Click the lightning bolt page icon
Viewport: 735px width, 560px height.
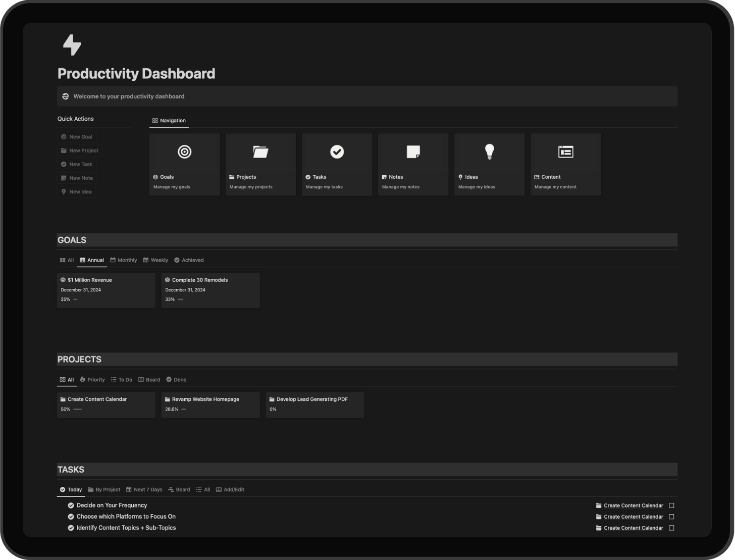click(x=72, y=45)
